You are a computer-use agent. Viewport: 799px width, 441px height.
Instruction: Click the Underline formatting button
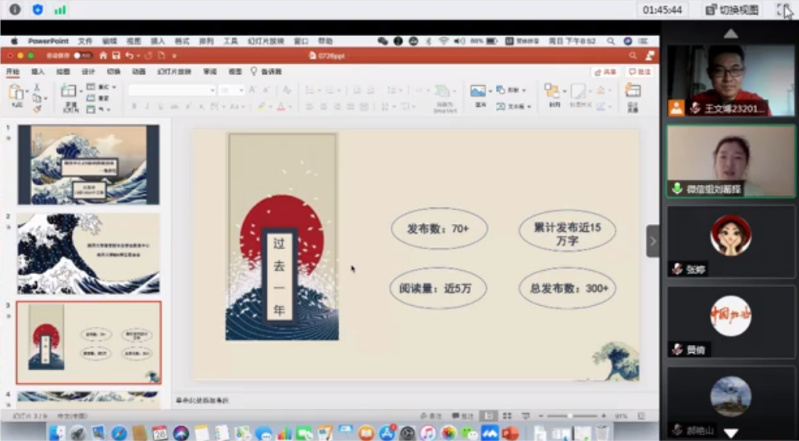pyautogui.click(x=161, y=107)
